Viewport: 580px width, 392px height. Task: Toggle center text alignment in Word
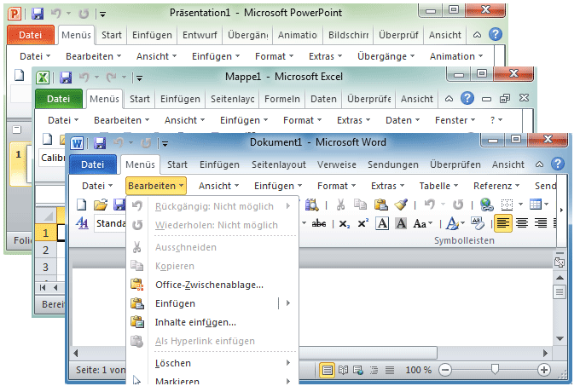[521, 223]
